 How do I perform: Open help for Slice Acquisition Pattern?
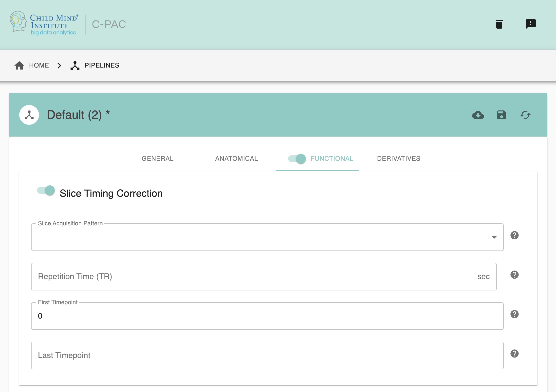pyautogui.click(x=514, y=235)
